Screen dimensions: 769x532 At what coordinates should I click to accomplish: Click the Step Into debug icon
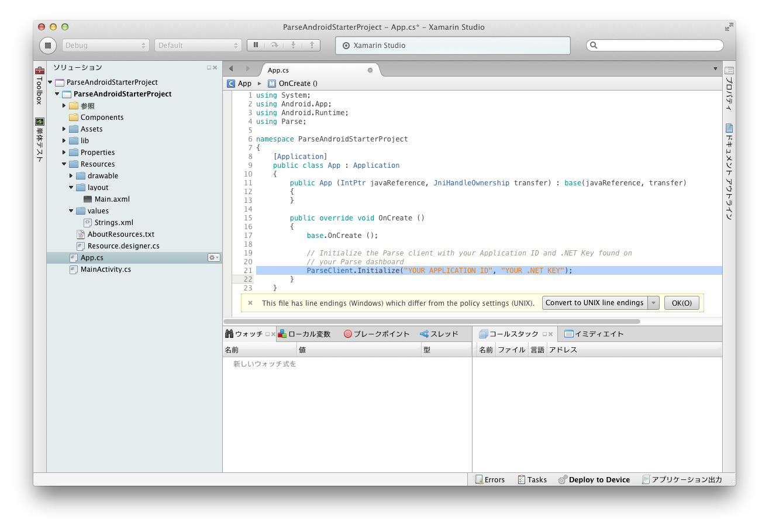[x=293, y=45]
